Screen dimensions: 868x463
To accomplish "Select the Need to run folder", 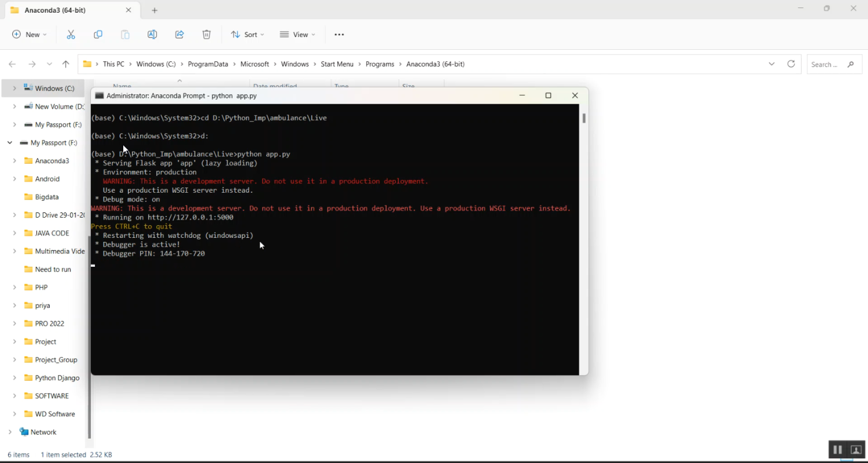I will click(x=53, y=269).
